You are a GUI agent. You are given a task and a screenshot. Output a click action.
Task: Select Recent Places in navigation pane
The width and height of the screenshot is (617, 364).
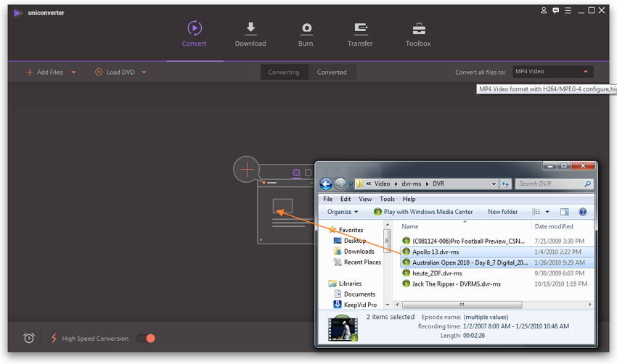(357, 262)
